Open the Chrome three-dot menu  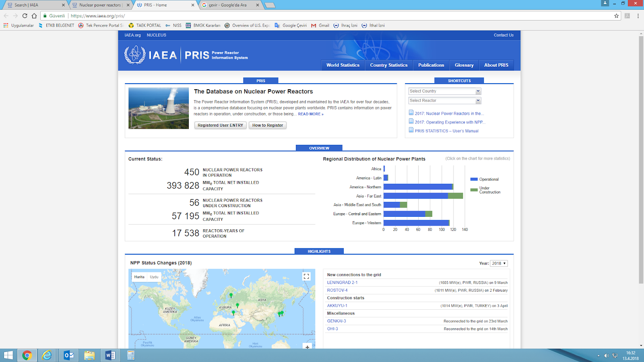tap(638, 16)
